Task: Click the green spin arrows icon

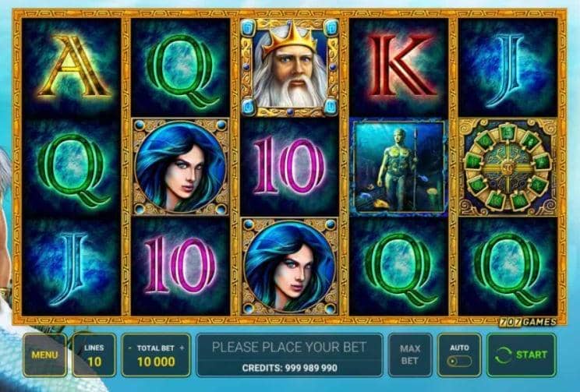Action: click(503, 355)
